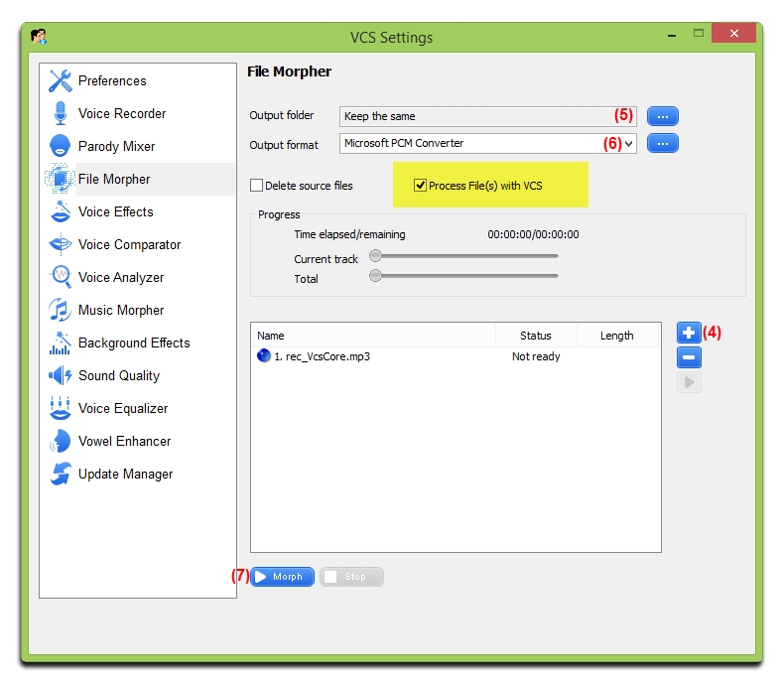The width and height of the screenshot is (784, 685).
Task: Click the Voice Recorder microphone icon
Action: click(x=60, y=113)
